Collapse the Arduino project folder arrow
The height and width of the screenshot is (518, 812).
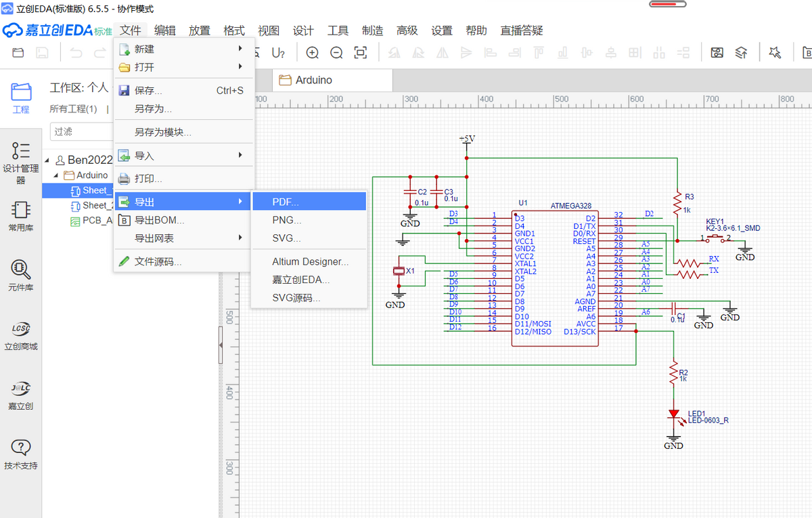click(57, 175)
